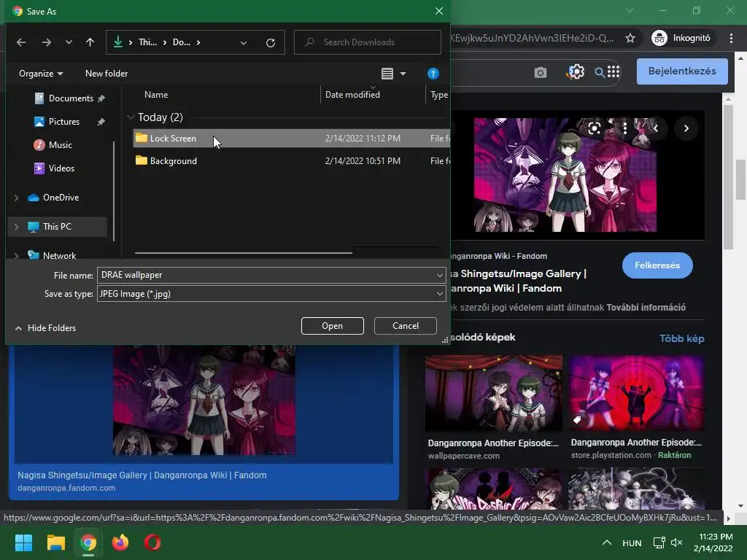747x560 pixels.
Task: Click the File name input field
Action: 266,275
